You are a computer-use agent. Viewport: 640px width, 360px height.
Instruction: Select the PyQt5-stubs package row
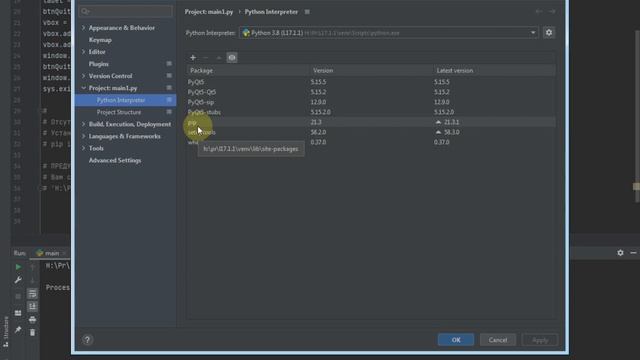click(x=371, y=112)
